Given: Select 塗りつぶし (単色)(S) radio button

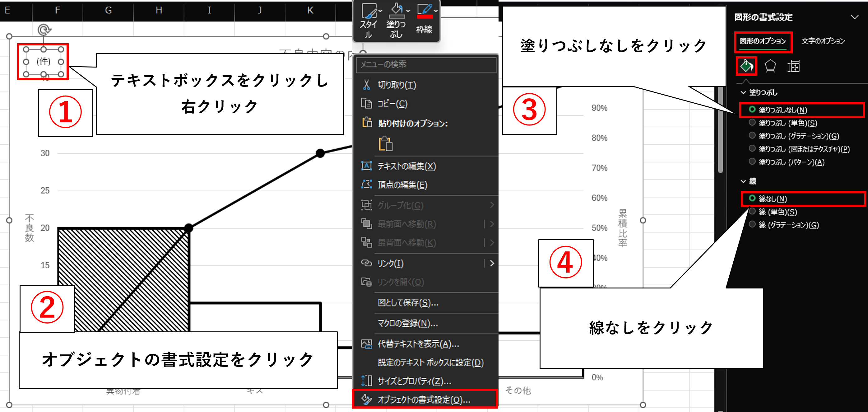Looking at the screenshot, I should (752, 122).
